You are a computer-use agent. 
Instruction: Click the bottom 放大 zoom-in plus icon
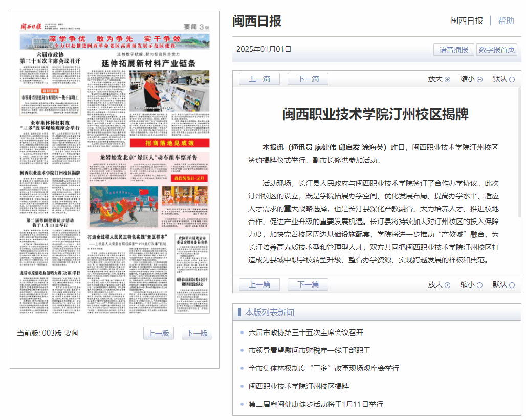[447, 285]
